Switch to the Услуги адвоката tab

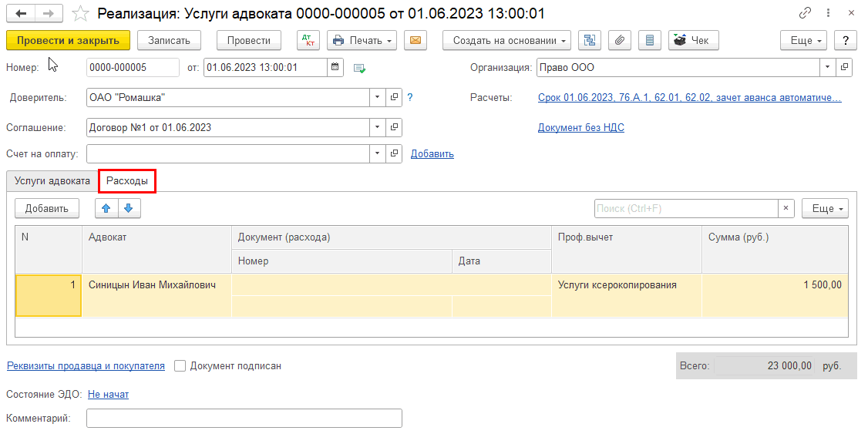[x=52, y=181]
